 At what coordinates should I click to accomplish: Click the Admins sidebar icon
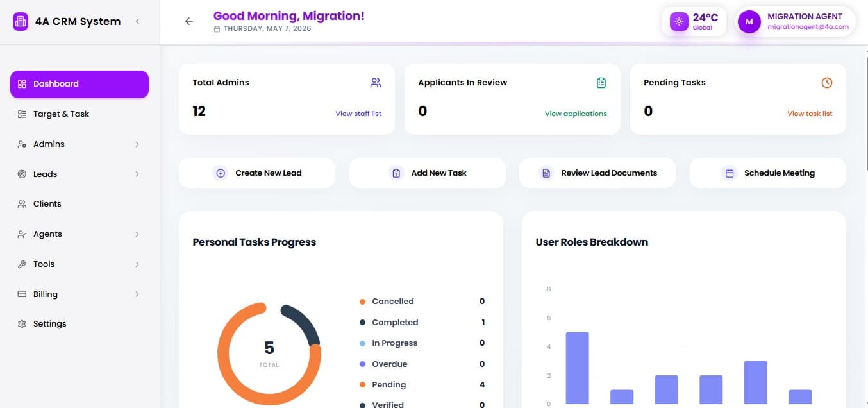(x=22, y=144)
